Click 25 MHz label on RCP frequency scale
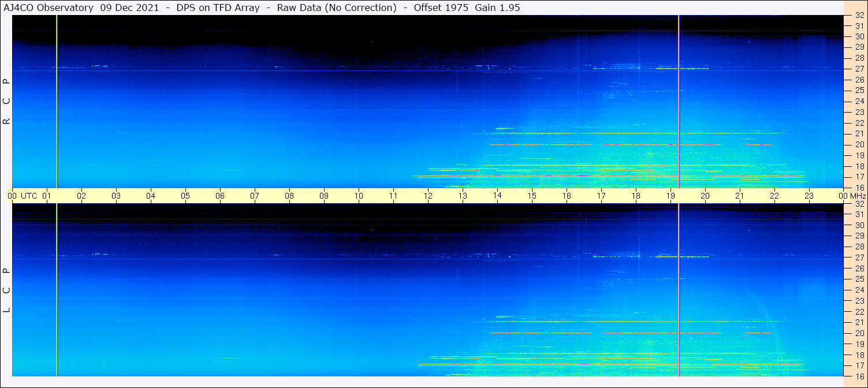 click(859, 90)
